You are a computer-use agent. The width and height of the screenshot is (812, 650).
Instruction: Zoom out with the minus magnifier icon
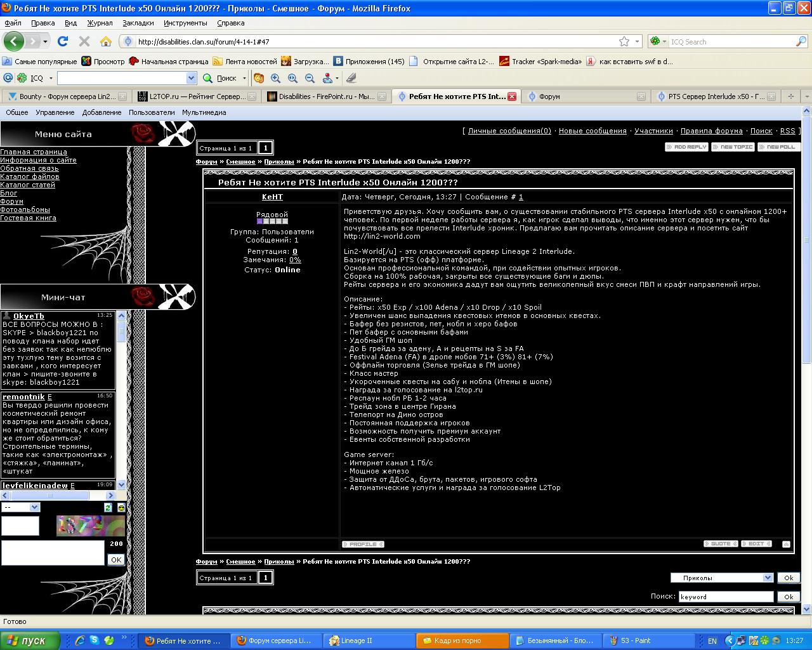pyautogui.click(x=310, y=78)
